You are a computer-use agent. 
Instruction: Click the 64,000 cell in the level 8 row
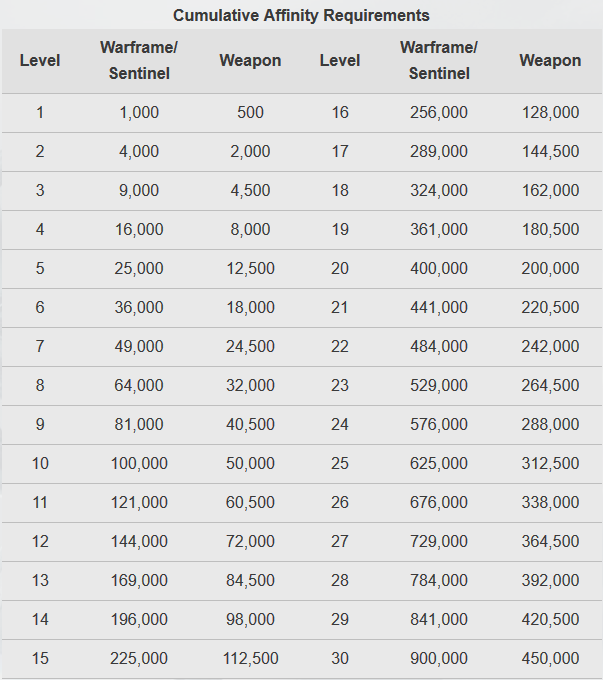[x=139, y=385]
